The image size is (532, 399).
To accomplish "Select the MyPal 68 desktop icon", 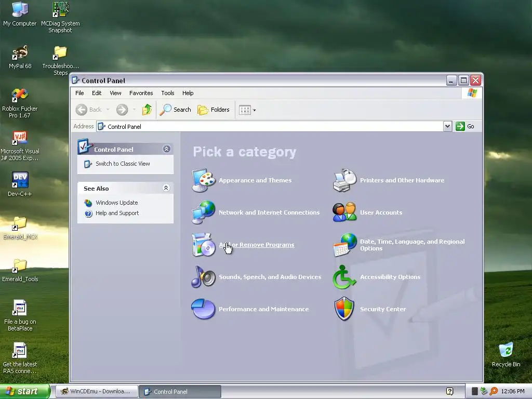I will 20,57.
